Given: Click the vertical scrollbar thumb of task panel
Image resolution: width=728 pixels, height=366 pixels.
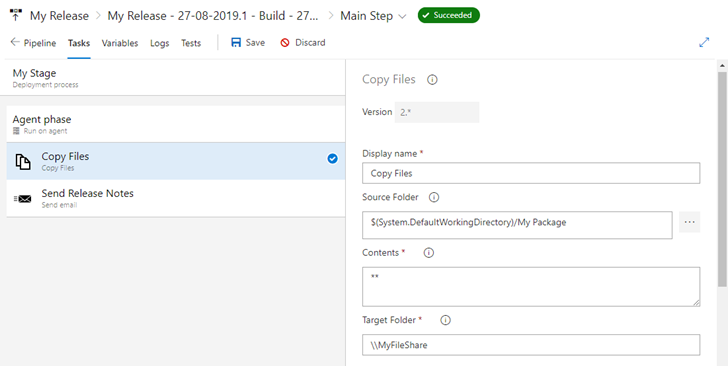Looking at the screenshot, I should pyautogui.click(x=722, y=179).
